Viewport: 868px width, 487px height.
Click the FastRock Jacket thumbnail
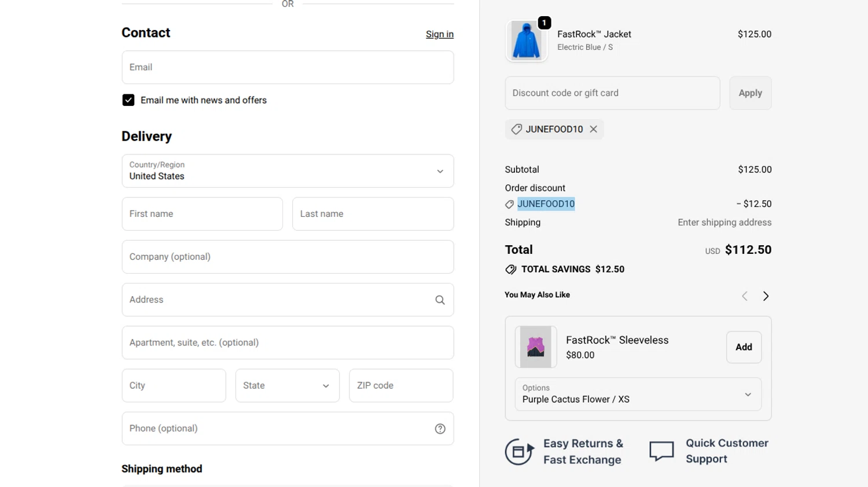pos(527,41)
